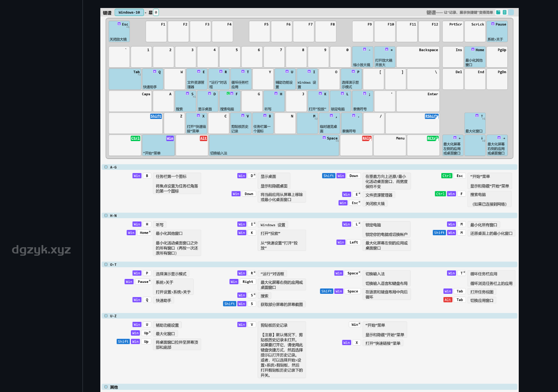Tick the A-G section checkbox
This screenshot has width=558, height=392.
coord(106,167)
